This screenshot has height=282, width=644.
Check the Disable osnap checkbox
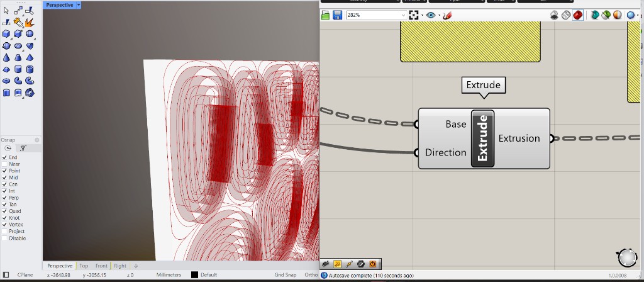(4, 238)
